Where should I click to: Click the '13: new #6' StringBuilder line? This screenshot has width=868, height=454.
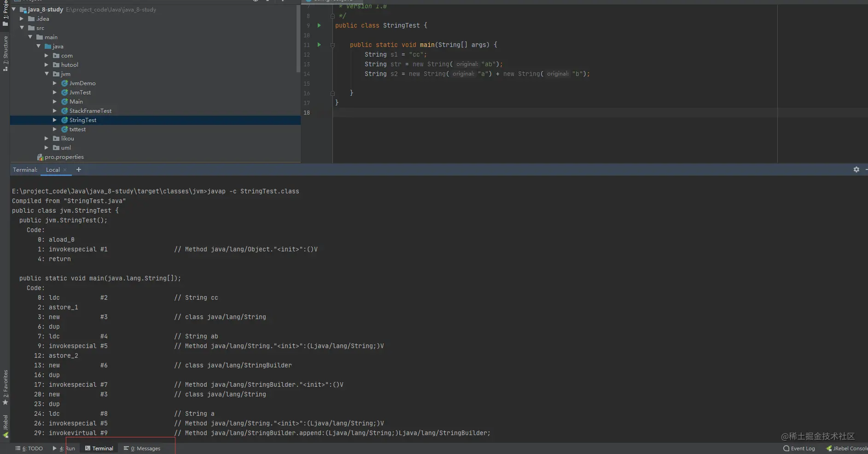tap(163, 365)
